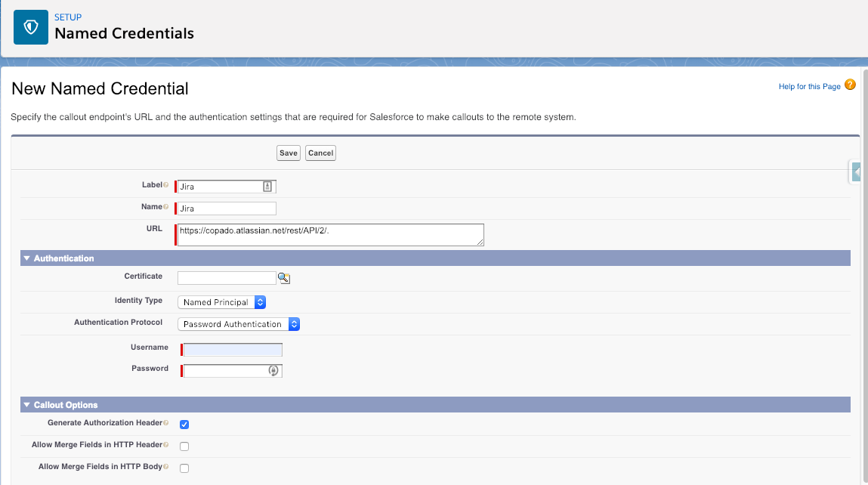Open help icon beside Generate Authorization Header
Screen dimensions: 868x485
pyautogui.click(x=165, y=423)
